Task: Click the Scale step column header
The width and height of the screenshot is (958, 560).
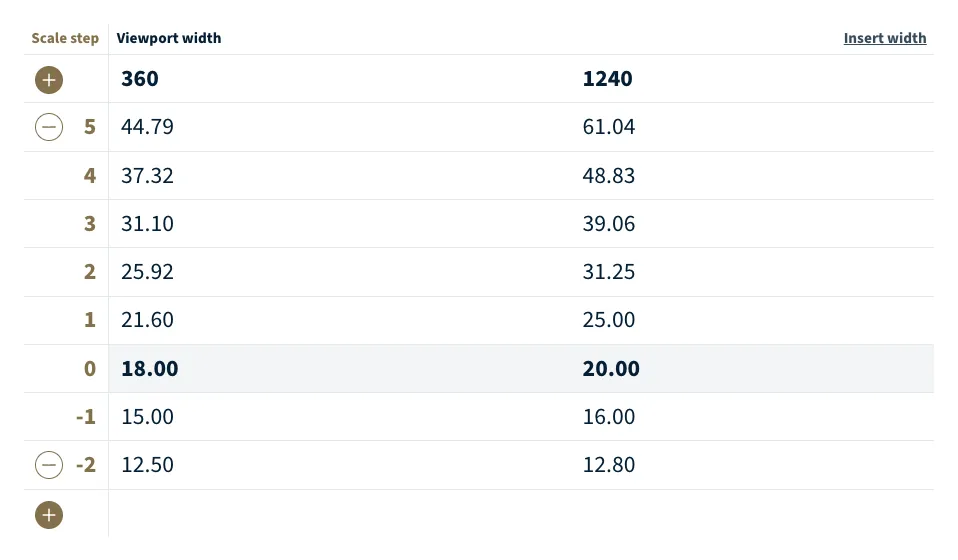Action: (x=65, y=38)
